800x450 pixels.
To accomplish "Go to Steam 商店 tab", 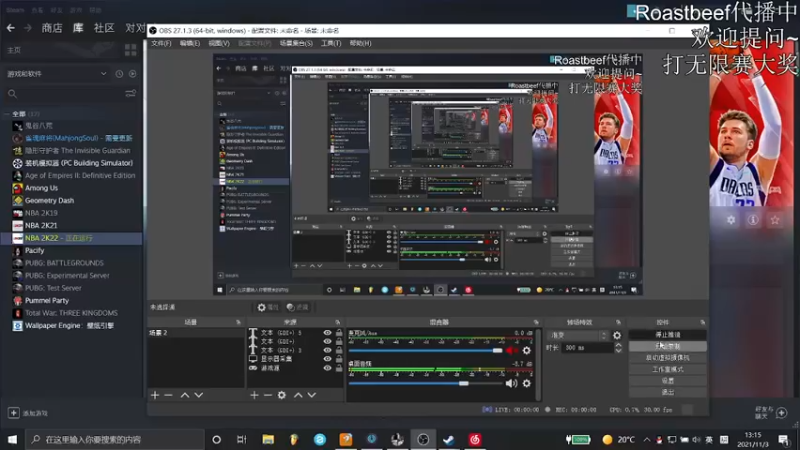I will pyautogui.click(x=52, y=28).
